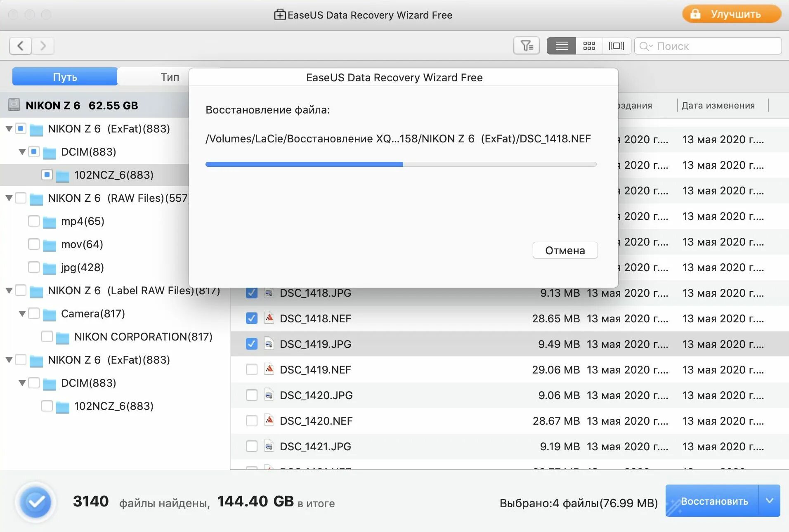Check the NIKON CORPORATION(817) checkbox
789x532 pixels.
pyautogui.click(x=47, y=336)
